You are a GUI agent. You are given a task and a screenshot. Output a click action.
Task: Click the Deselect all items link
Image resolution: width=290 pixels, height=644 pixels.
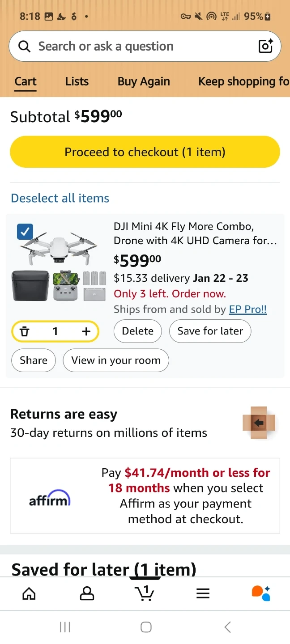(x=60, y=198)
